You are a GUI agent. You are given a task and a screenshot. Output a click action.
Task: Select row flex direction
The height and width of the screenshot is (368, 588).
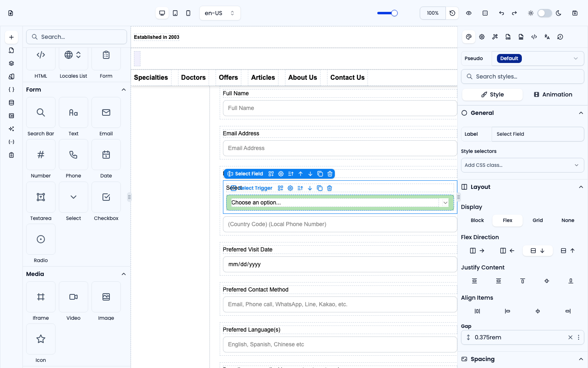pyautogui.click(x=477, y=251)
